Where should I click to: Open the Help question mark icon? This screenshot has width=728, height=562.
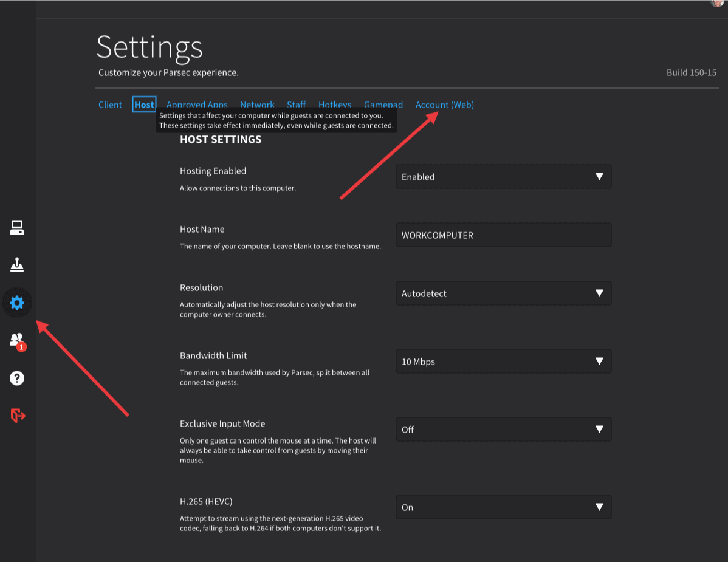point(17,378)
